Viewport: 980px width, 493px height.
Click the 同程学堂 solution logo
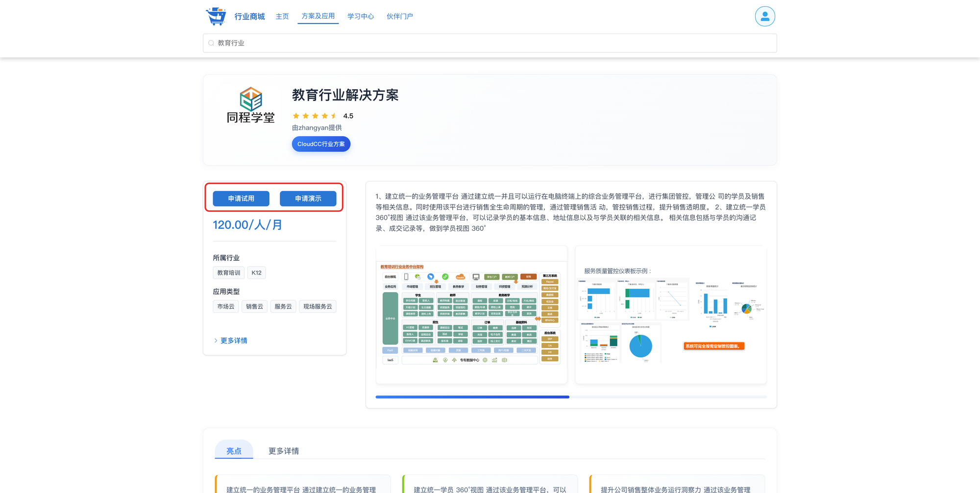250,105
